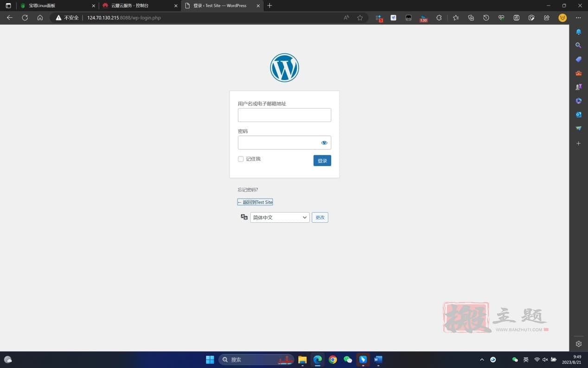
Task: Open the Share icon in toolbar
Action: pyautogui.click(x=547, y=18)
